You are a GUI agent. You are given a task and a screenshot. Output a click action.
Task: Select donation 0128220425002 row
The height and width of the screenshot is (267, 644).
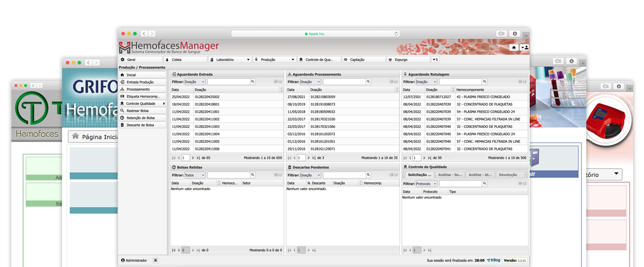click(227, 97)
